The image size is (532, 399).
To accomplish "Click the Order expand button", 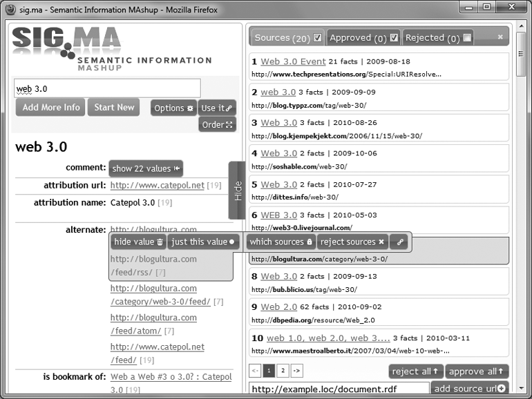I will point(217,125).
